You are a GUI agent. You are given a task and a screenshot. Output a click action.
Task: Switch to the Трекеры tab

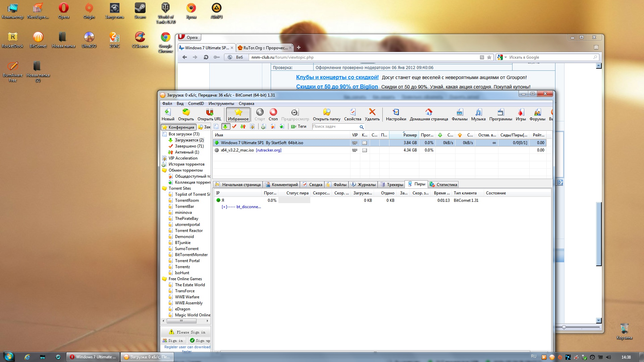point(391,185)
